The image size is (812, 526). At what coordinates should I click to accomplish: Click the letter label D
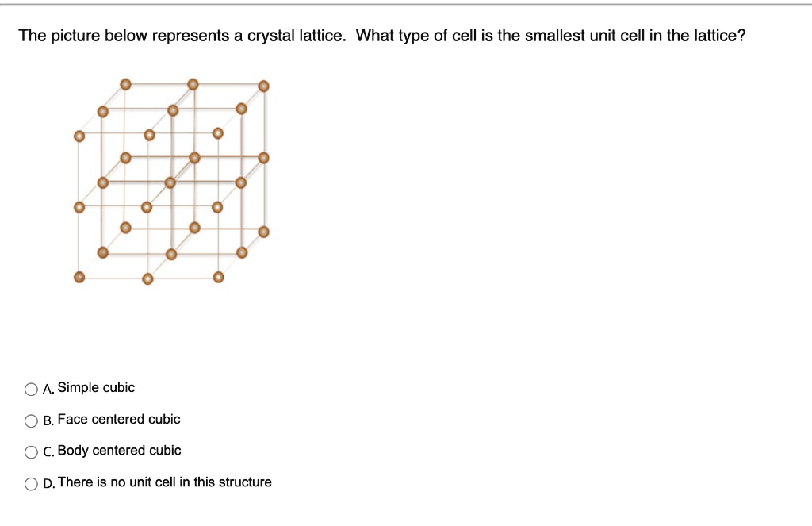click(x=48, y=482)
